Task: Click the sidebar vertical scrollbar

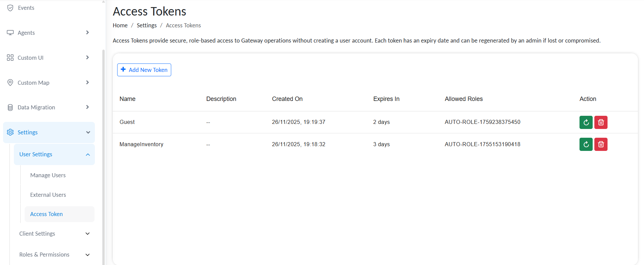Action: 103,152
